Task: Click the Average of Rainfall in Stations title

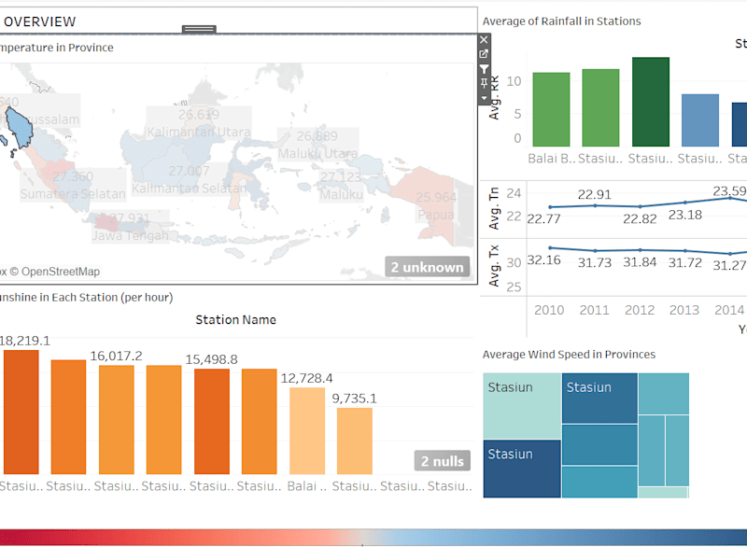Action: (562, 21)
